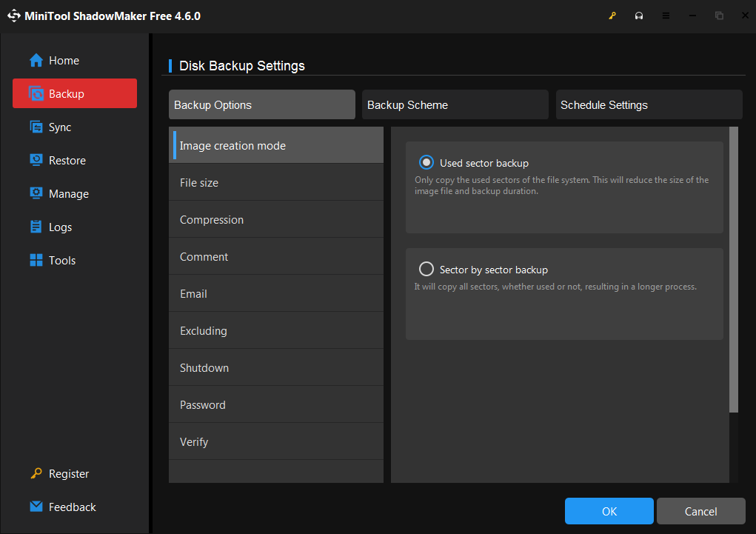Click the MiniTool ShadowMaker logo icon
Viewport: 756px width, 534px height.
[14, 16]
